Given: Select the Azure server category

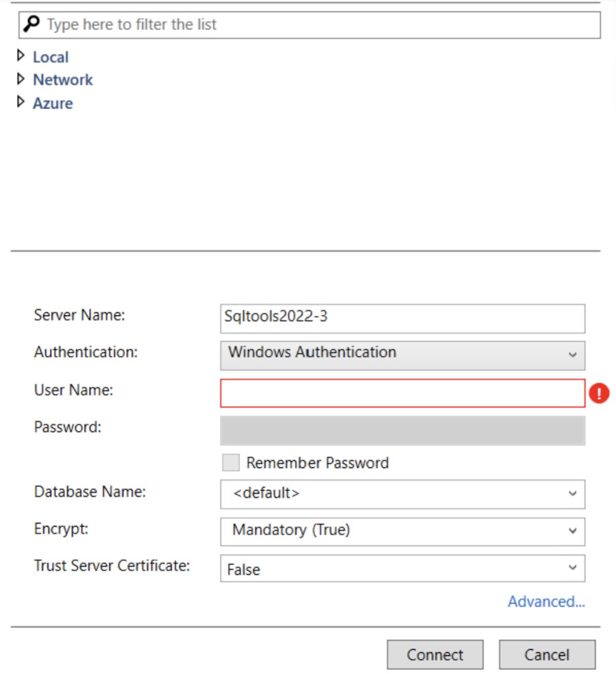Looking at the screenshot, I should click(x=53, y=103).
